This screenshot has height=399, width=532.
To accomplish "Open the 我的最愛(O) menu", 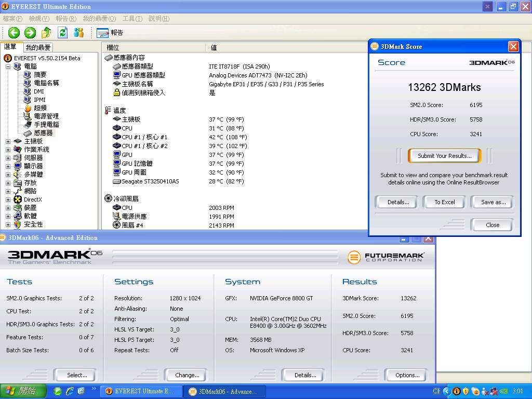I will click(x=99, y=19).
